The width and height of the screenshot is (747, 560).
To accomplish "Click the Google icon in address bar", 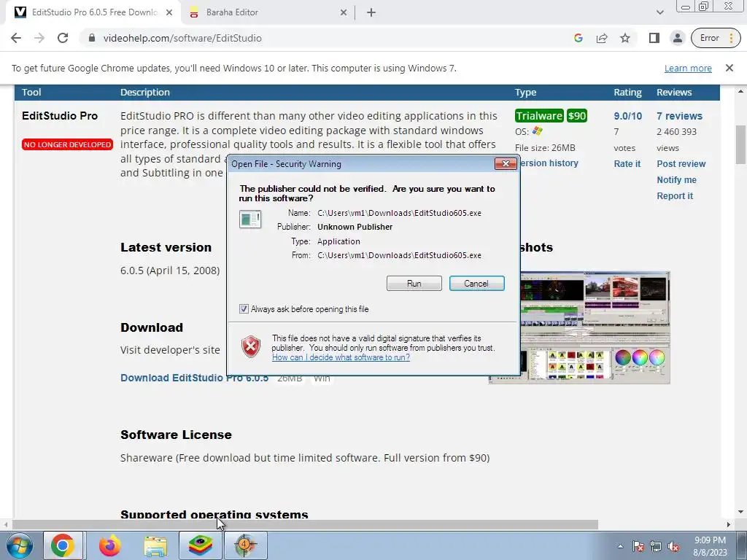I will [x=578, y=38].
